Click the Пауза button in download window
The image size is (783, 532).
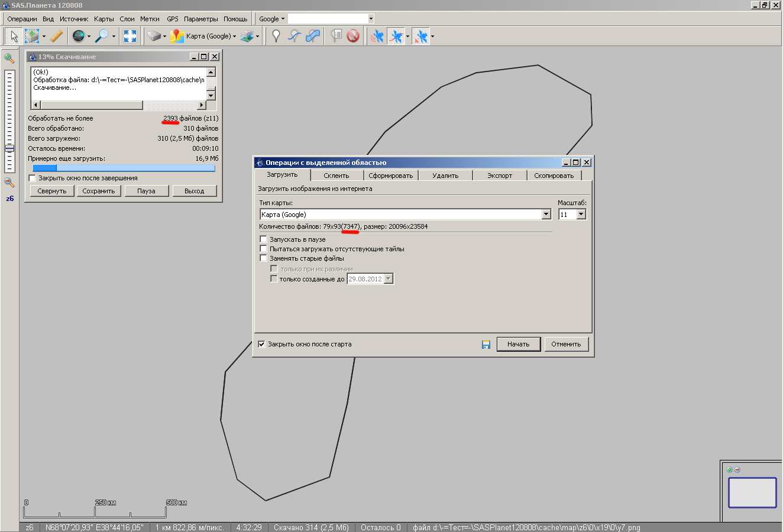click(x=146, y=191)
